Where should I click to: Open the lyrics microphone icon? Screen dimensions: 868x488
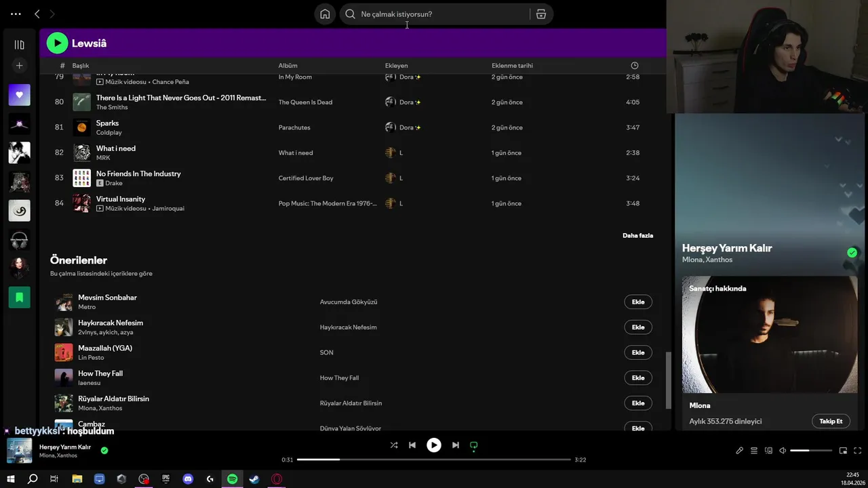click(x=740, y=451)
